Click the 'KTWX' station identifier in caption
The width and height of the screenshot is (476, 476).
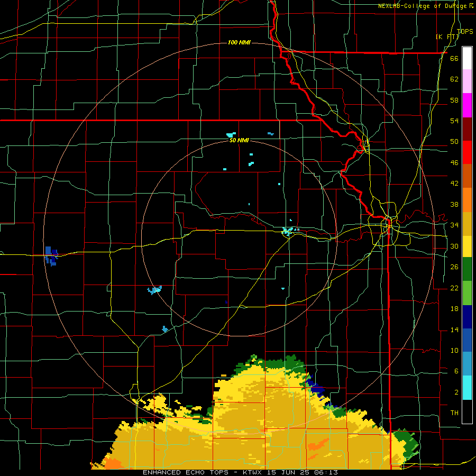coord(253,472)
